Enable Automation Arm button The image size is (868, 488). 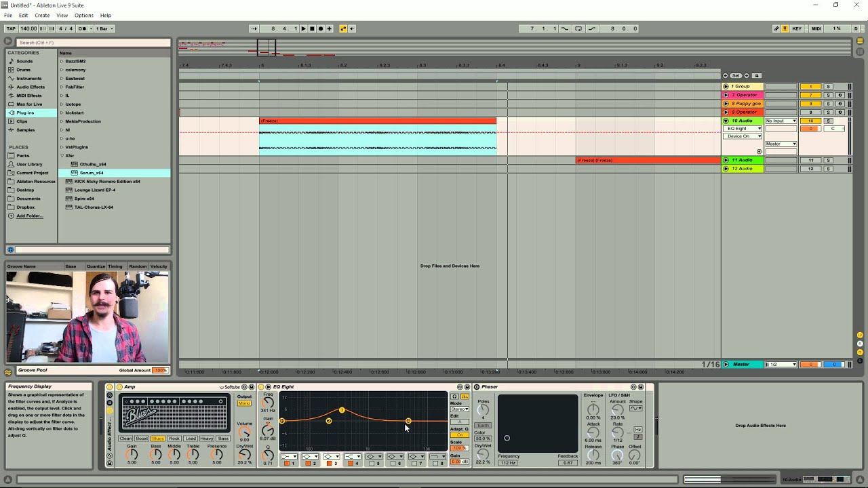(343, 28)
